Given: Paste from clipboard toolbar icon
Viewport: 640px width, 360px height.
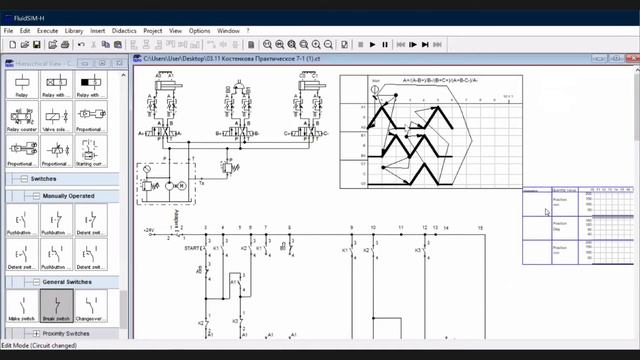Looking at the screenshot, I should [118, 44].
